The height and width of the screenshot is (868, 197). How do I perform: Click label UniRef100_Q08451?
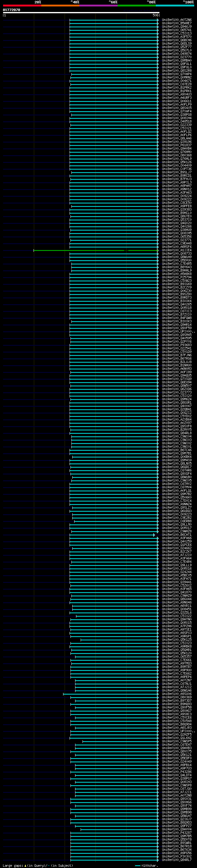pyautogui.click(x=177, y=609)
